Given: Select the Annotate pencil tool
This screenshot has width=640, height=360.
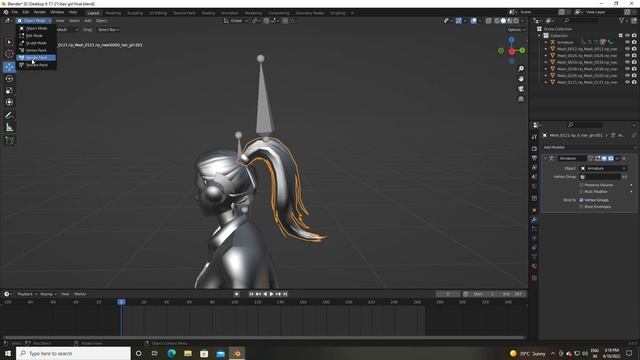Looking at the screenshot, I should 9,116.
